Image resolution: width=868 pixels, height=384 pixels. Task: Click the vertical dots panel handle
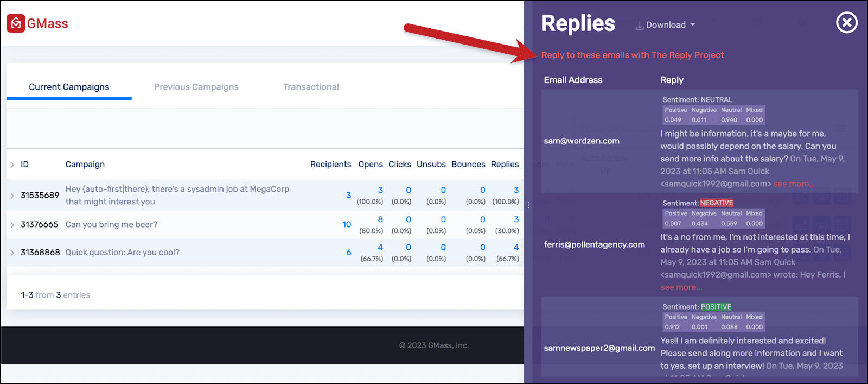(528, 205)
